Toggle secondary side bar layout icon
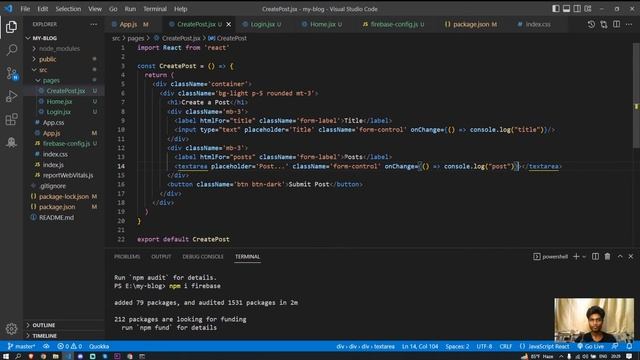640x360 pixels. coord(577,9)
